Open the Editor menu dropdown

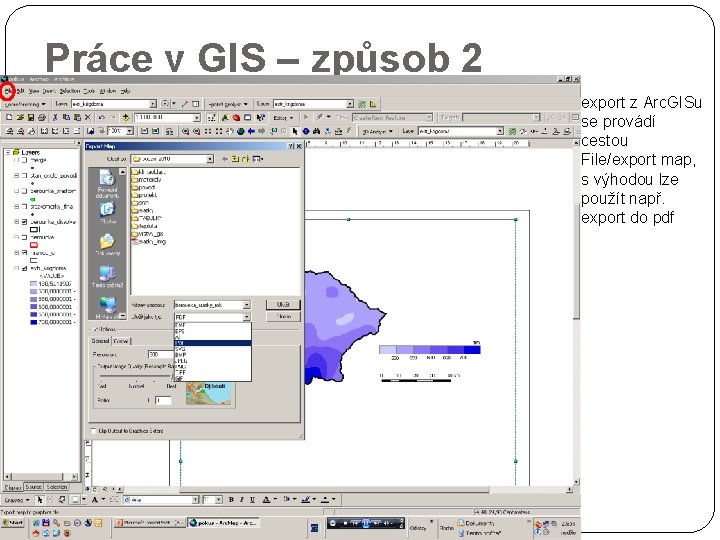pyautogui.click(x=283, y=118)
